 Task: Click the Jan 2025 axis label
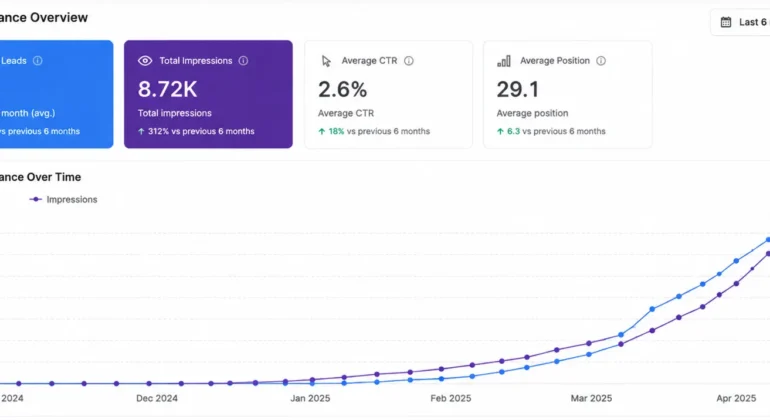[310, 398]
